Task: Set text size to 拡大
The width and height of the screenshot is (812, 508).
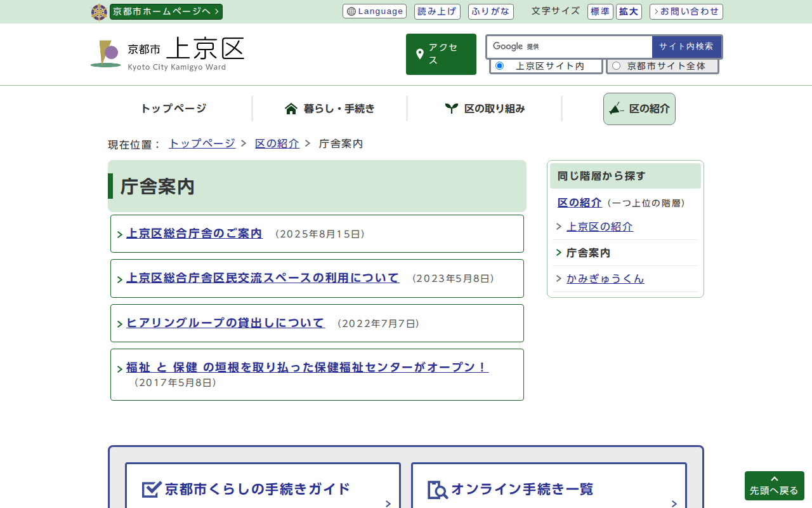Action: 629,11
